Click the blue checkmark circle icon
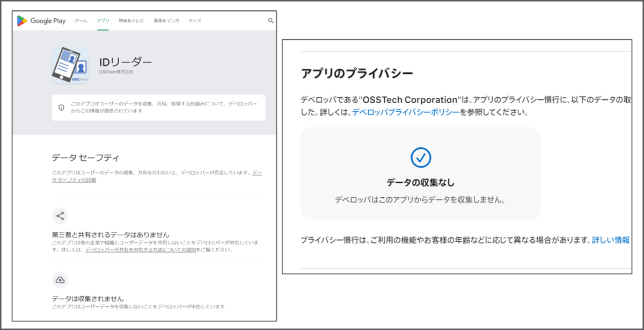Image resolution: width=644 pixels, height=330 pixels. click(x=421, y=157)
